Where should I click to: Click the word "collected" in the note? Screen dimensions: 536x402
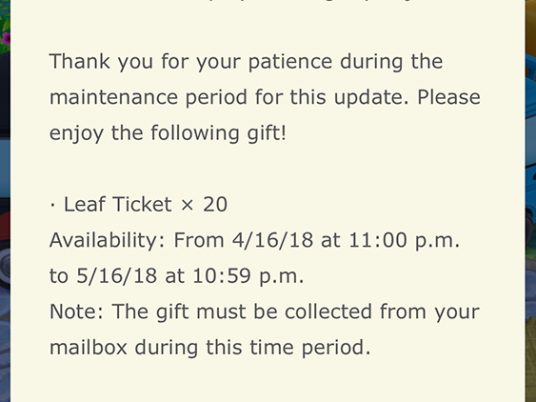[x=328, y=312]
